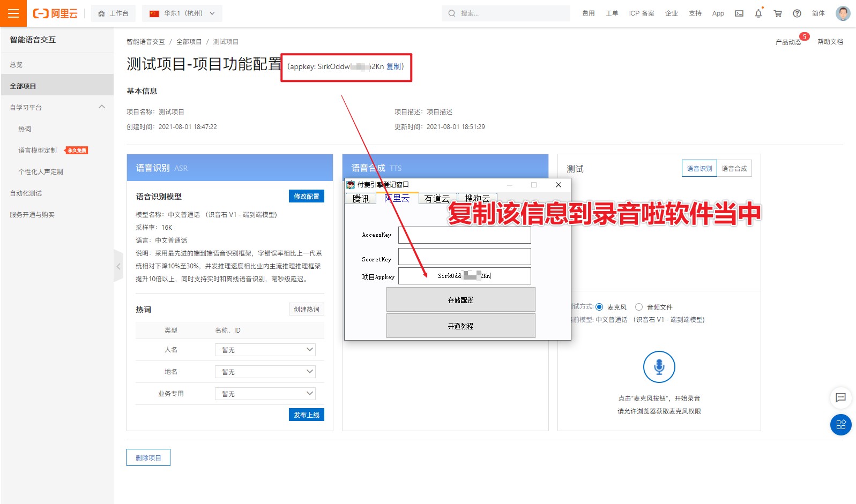Viewport: 856px width, 504px height.
Task: Select the 腾讯 tab in the dialog
Action: [x=361, y=198]
